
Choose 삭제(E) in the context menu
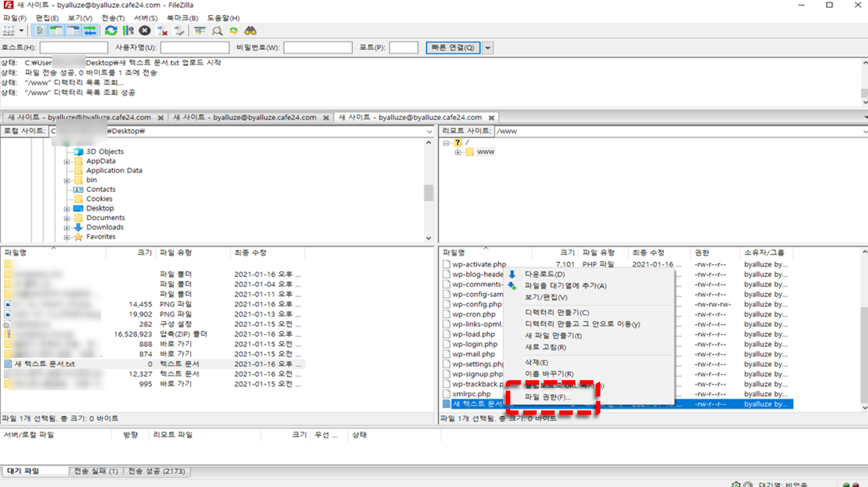pyautogui.click(x=588, y=362)
